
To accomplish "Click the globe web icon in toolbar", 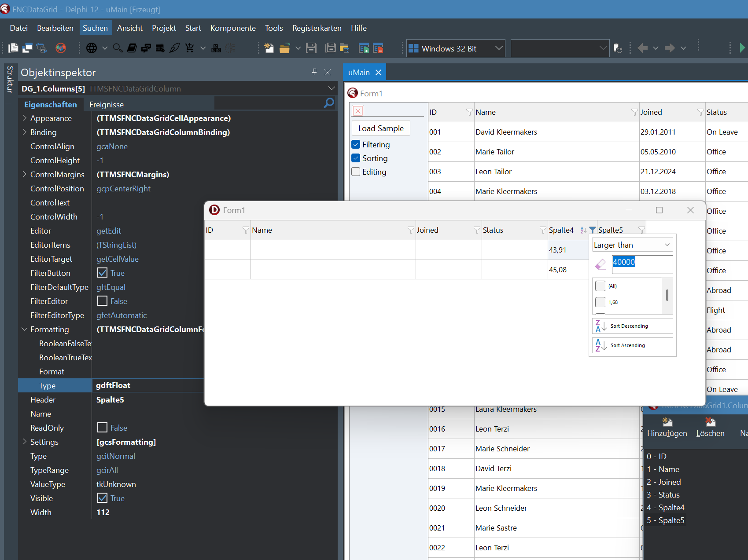I will point(92,48).
